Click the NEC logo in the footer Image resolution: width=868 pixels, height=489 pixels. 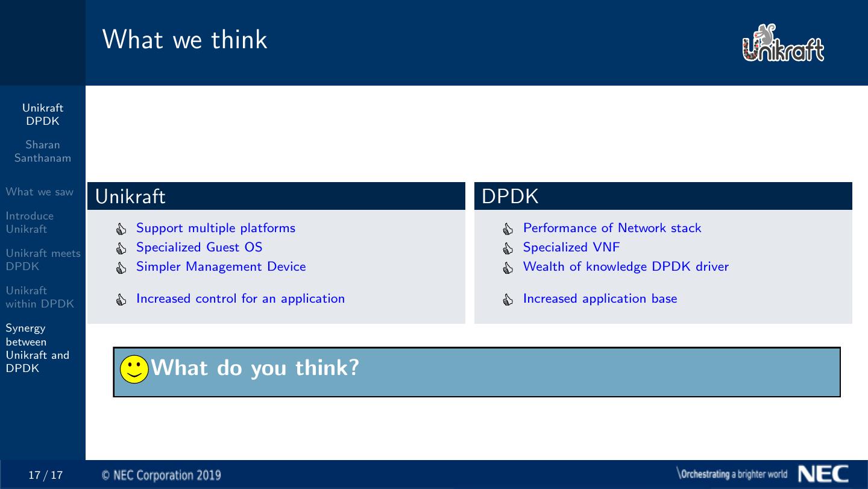click(x=823, y=475)
